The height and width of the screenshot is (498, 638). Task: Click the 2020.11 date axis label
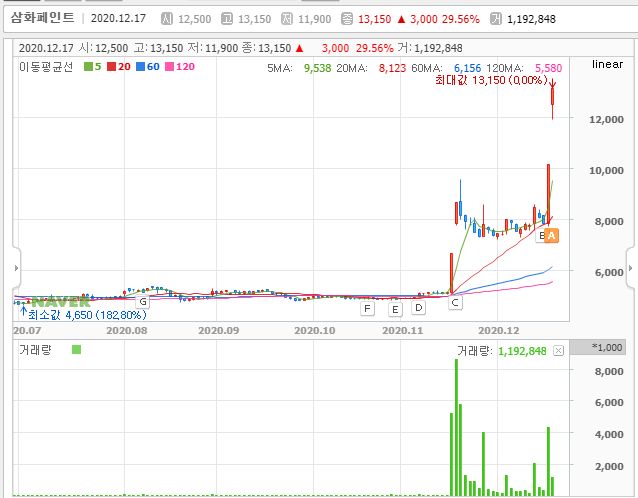tap(402, 330)
